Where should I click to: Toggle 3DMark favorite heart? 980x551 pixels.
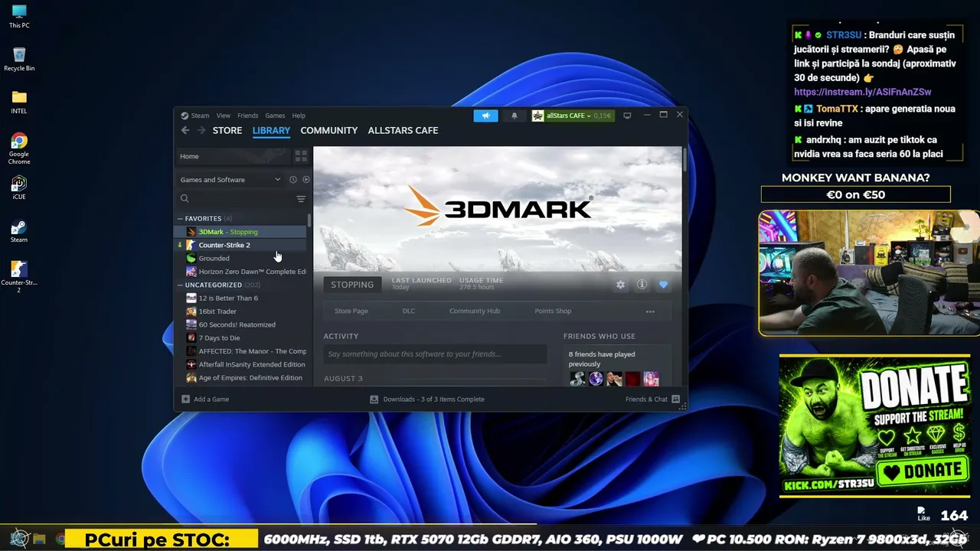pyautogui.click(x=663, y=285)
